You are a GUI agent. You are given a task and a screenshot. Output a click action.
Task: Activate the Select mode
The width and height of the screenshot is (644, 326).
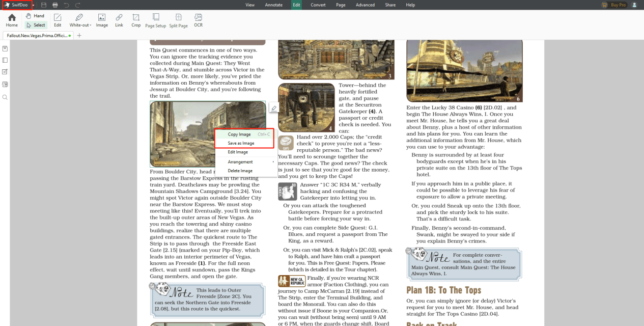36,25
